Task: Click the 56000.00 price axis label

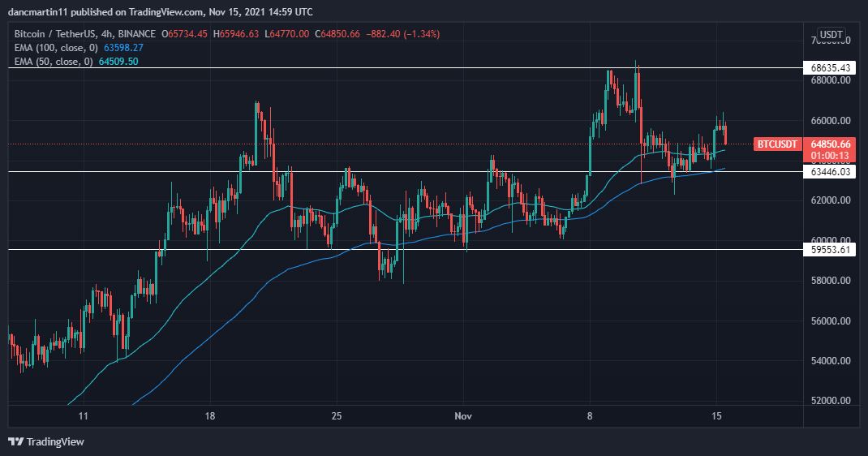Action: point(831,321)
